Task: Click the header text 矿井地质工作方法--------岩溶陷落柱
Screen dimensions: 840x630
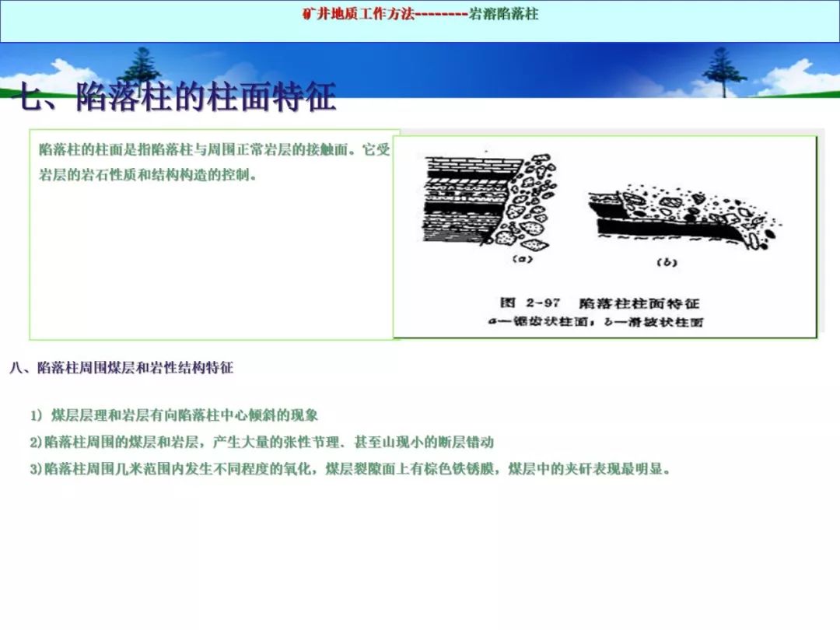Action: tap(421, 14)
